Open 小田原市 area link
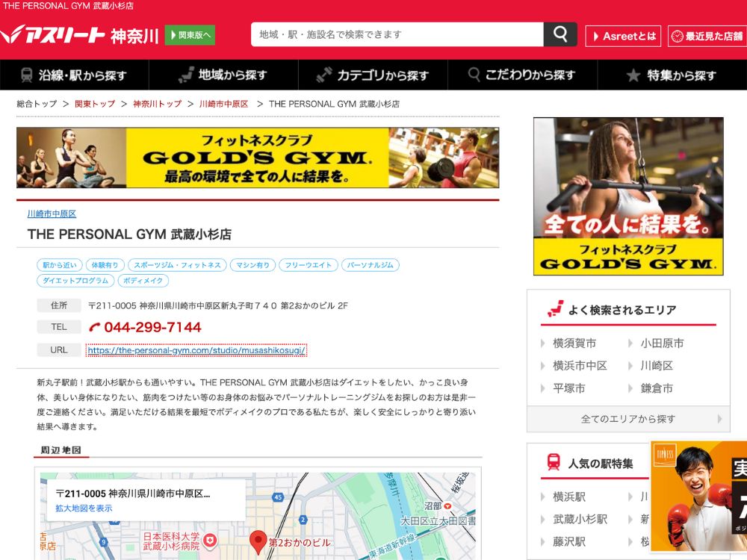This screenshot has height=560, width=747. (662, 343)
